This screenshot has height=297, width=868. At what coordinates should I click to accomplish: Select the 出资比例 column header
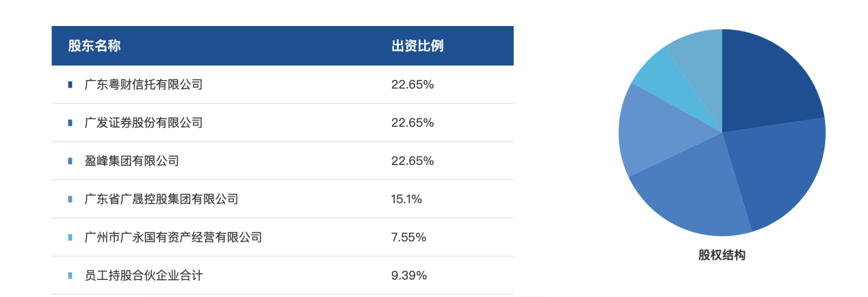pyautogui.click(x=417, y=46)
